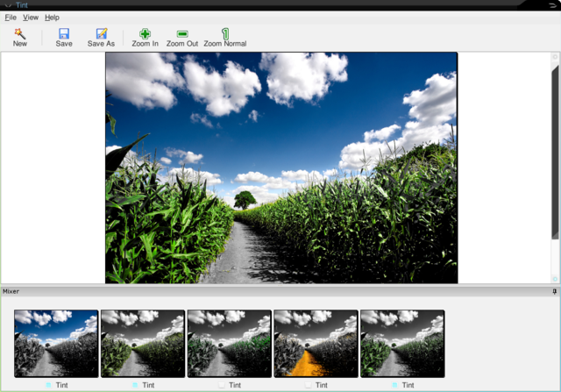
Task: Select the yellow-green corn tint thumbnail
Action: click(143, 344)
